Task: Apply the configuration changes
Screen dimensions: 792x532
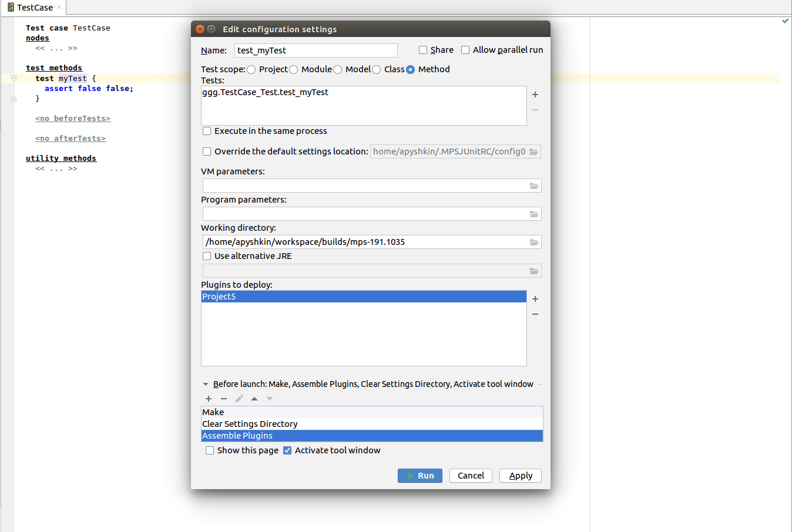Action: [x=520, y=476]
